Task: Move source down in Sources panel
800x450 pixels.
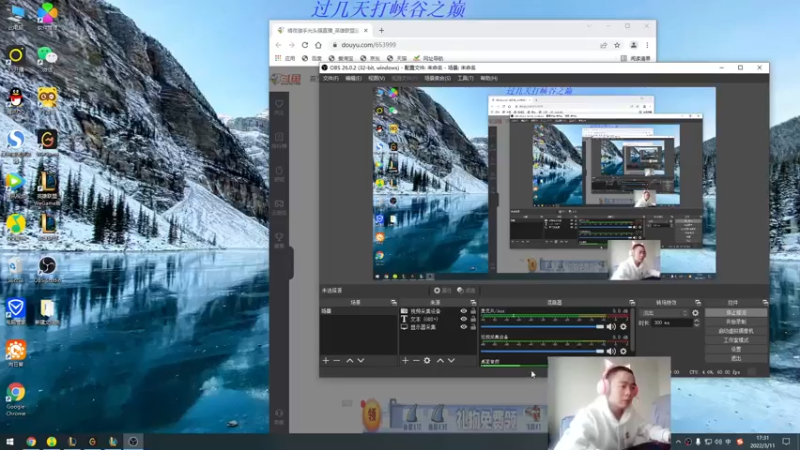Action: [x=451, y=361]
